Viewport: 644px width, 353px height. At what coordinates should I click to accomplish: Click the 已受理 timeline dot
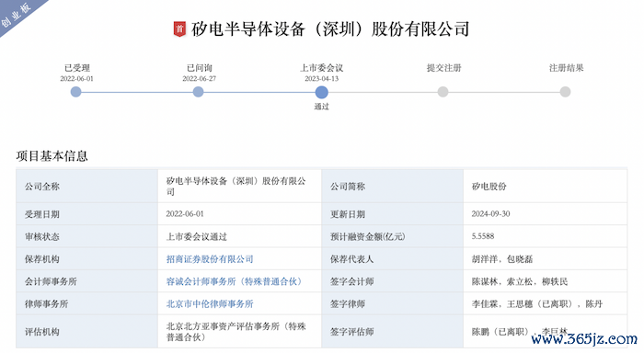pos(76,92)
